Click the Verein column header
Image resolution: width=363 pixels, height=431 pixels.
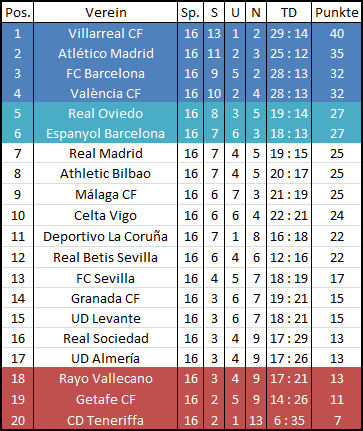point(106,13)
